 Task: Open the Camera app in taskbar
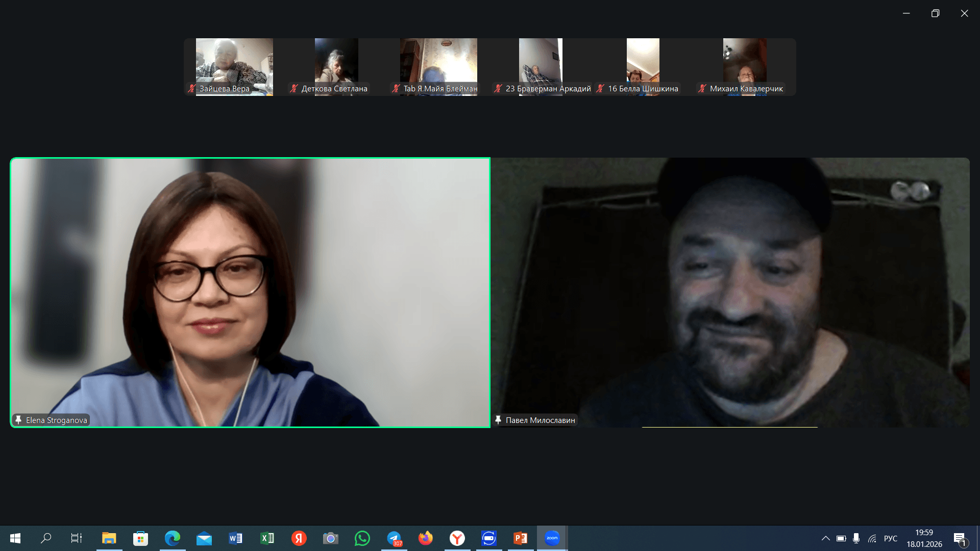pyautogui.click(x=331, y=538)
